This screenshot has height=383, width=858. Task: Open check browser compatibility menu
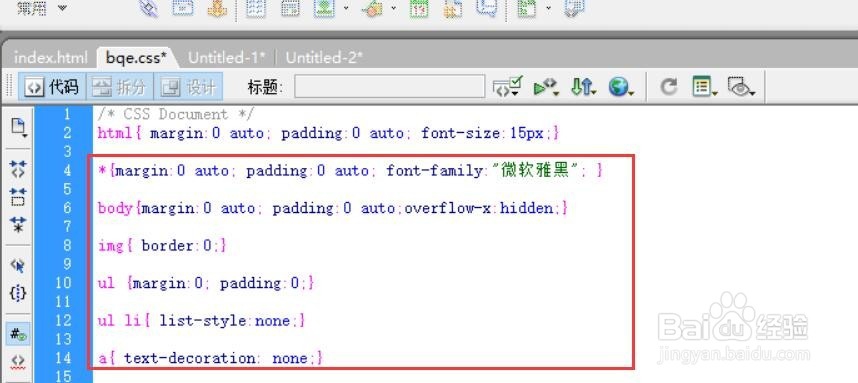point(507,87)
